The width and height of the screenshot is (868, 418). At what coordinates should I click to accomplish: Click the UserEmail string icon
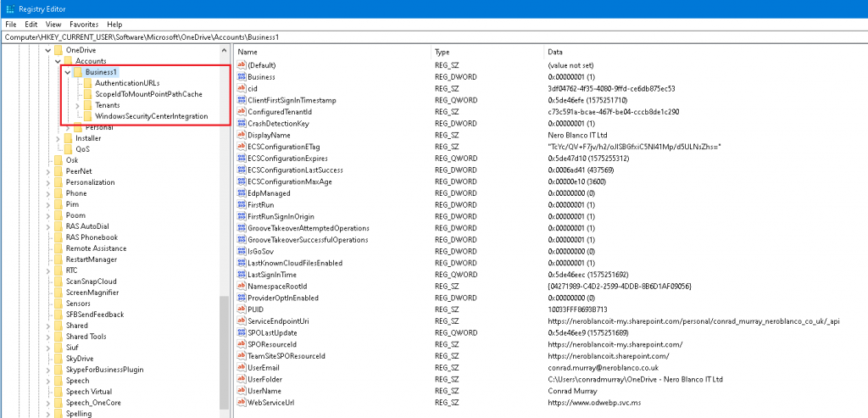[242, 368]
